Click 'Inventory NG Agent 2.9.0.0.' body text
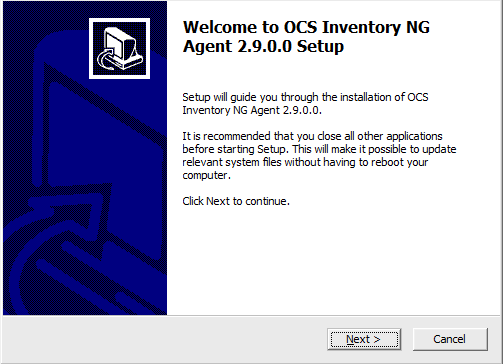 tap(252, 110)
